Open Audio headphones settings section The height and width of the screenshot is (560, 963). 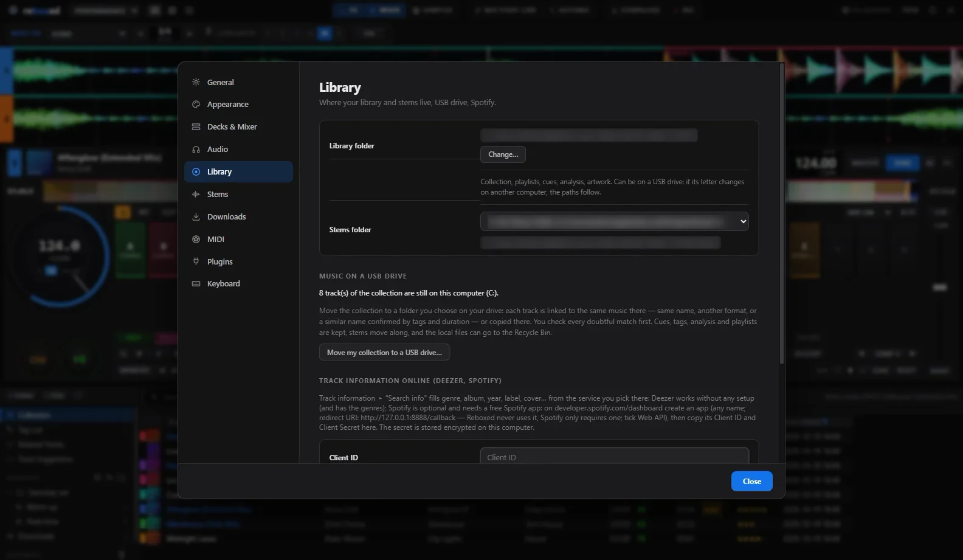point(238,150)
